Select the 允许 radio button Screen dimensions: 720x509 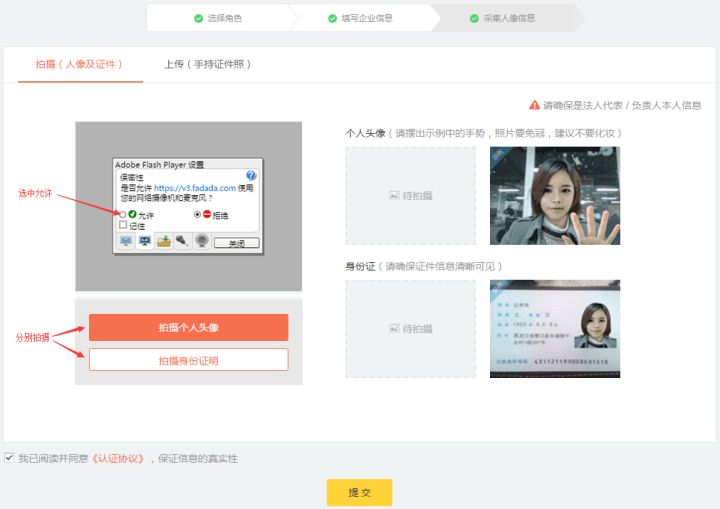click(x=123, y=215)
